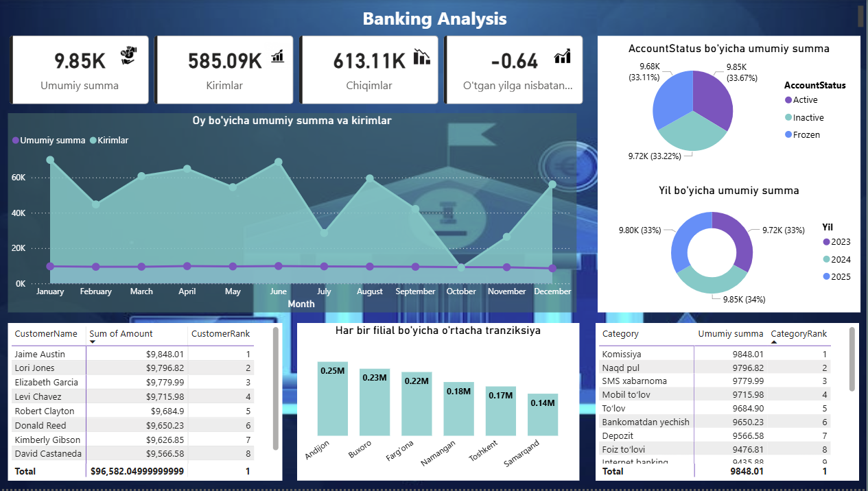
Task: Toggle Frozen in the AccountStatus legend
Action: click(807, 134)
